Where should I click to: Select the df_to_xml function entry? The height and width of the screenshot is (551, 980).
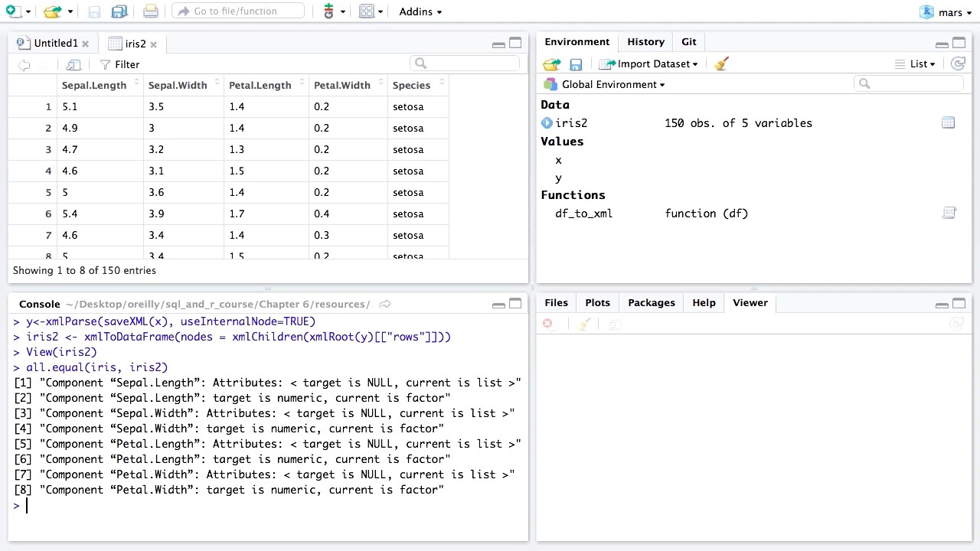pyautogui.click(x=583, y=214)
